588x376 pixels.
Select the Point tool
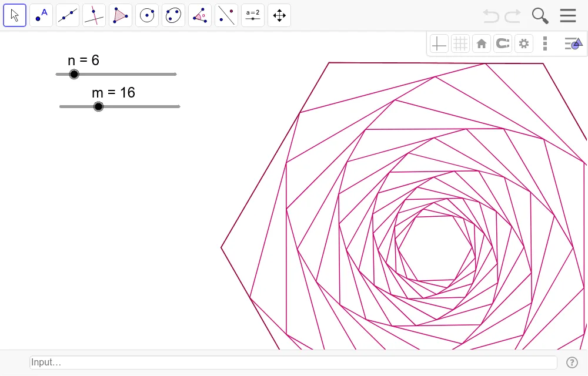(x=41, y=15)
